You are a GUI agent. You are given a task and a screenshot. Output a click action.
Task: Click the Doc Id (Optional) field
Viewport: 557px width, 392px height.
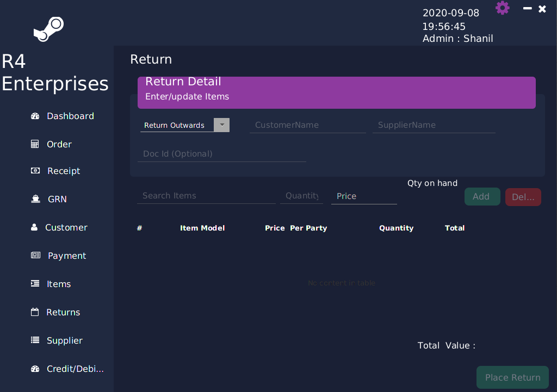222,154
